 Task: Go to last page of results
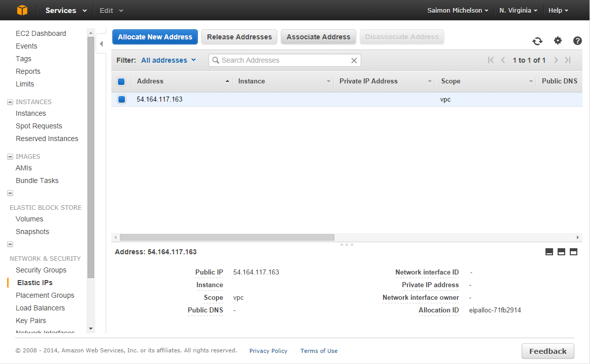pos(568,60)
